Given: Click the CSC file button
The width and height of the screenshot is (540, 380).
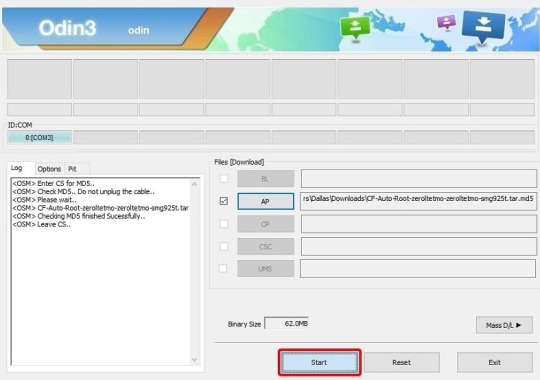Looking at the screenshot, I should point(266,247).
